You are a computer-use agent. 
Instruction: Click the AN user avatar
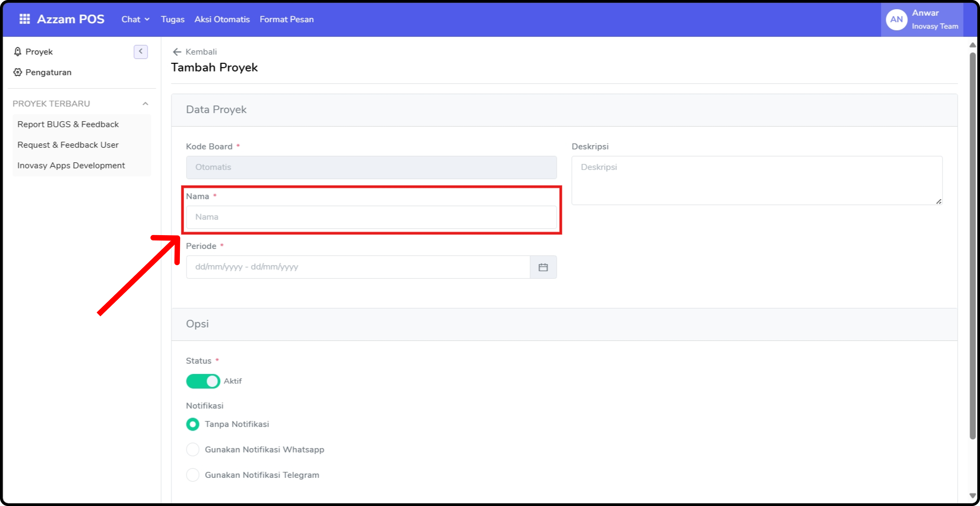tap(896, 19)
